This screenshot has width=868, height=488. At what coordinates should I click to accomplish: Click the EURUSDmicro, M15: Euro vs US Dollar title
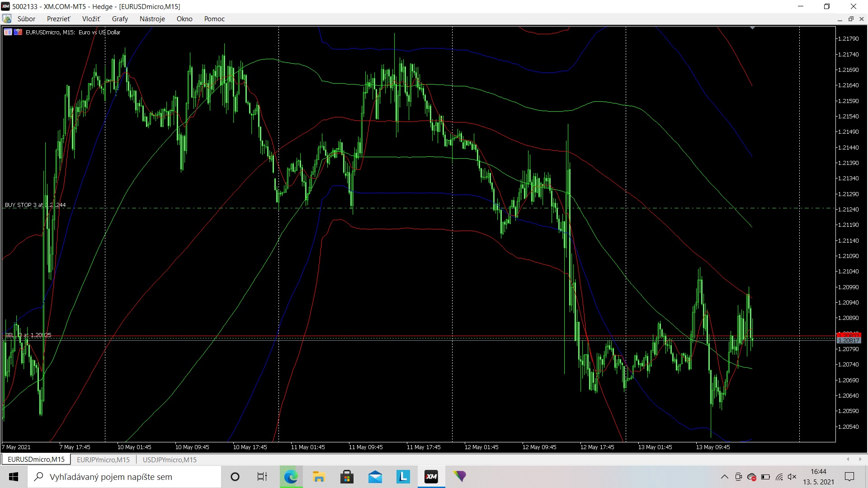pos(73,33)
